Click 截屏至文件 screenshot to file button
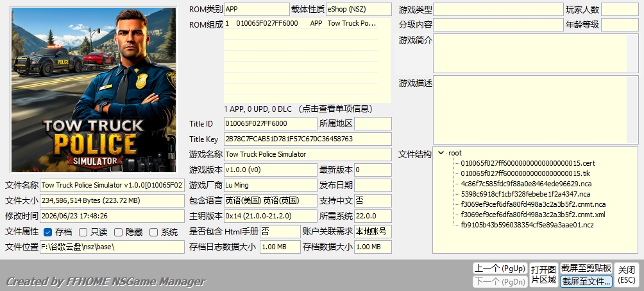The width and height of the screenshot is (644, 291). (586, 281)
